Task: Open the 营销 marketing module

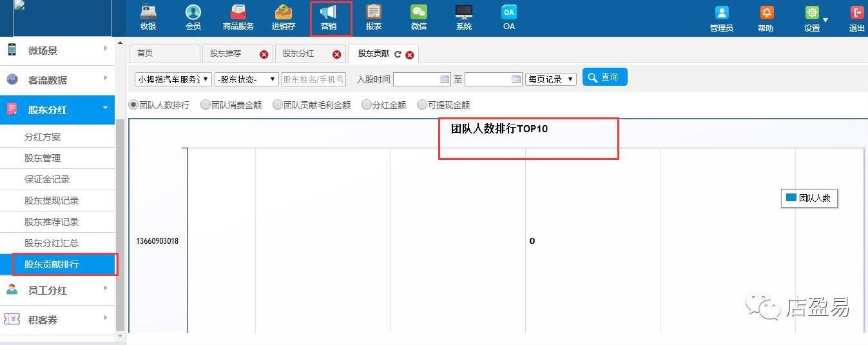Action: click(329, 18)
